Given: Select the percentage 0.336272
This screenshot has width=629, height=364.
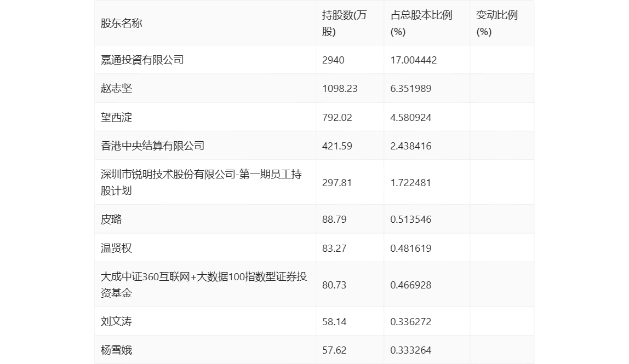Looking at the screenshot, I should click(x=411, y=321).
